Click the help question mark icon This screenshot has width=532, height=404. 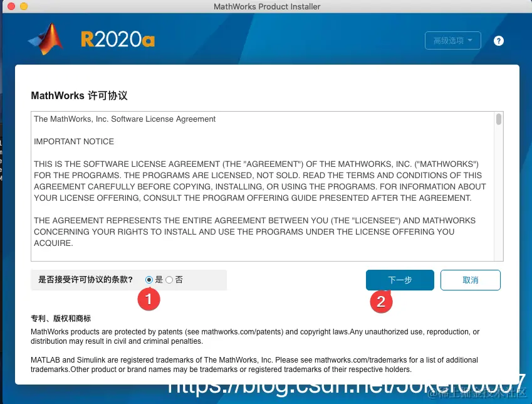point(498,41)
